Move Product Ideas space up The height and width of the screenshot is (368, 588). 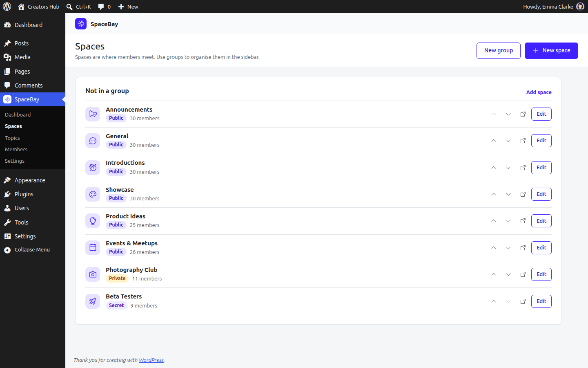click(x=494, y=221)
